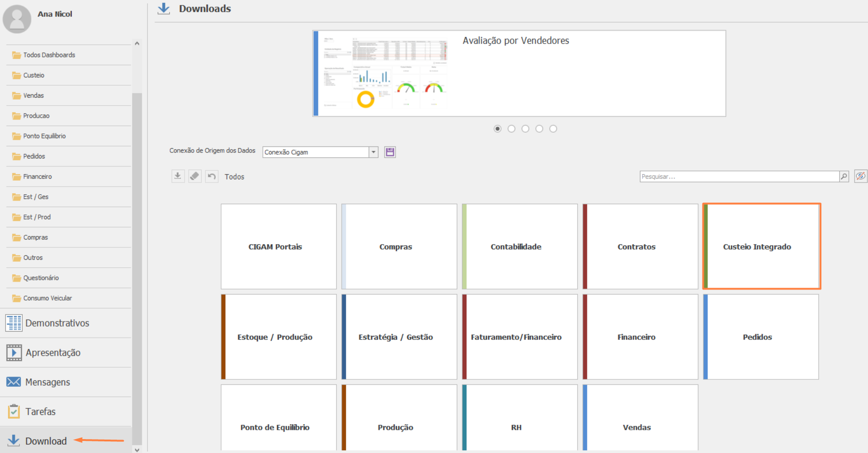Image resolution: width=868 pixels, height=453 pixels.
Task: Toggle the crossed-eye visibility icon
Action: pos(861,176)
